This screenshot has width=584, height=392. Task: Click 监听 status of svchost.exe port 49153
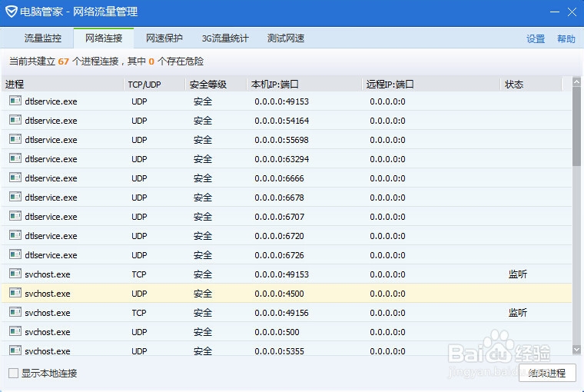pos(518,274)
